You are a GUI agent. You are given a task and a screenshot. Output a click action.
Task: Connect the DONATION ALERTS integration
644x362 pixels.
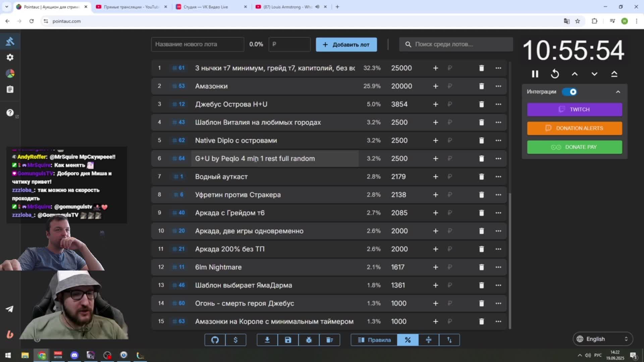pos(574,128)
